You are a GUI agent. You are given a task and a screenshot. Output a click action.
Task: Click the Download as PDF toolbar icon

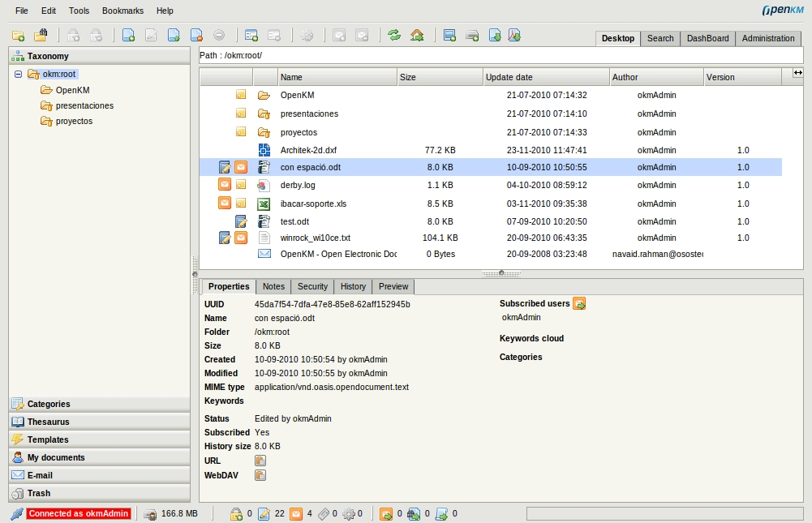[514, 35]
